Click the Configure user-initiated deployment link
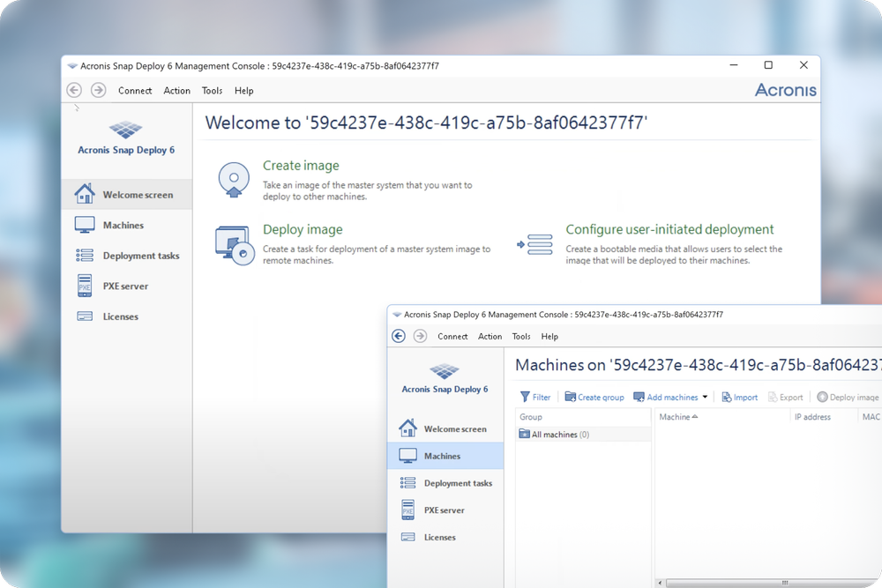Viewport: 882px width, 588px height. [x=669, y=229]
